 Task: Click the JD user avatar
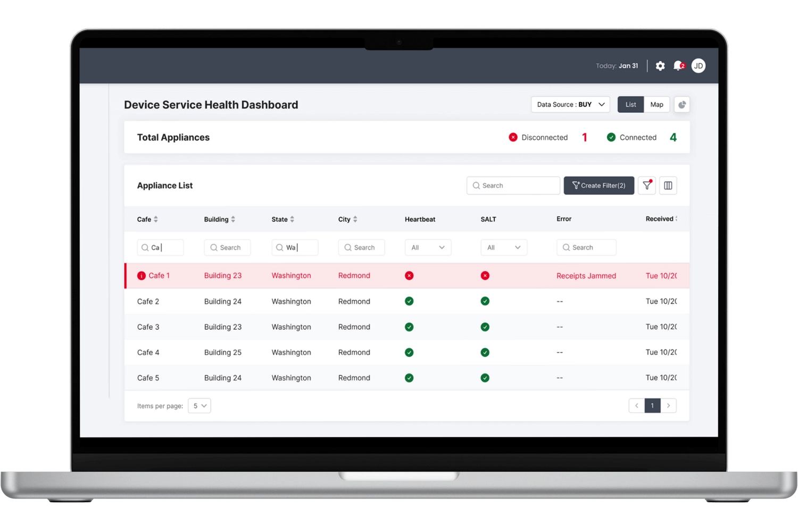(698, 66)
